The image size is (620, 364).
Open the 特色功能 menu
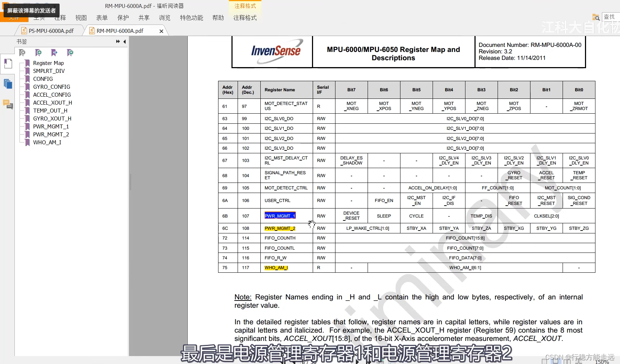coord(191,18)
